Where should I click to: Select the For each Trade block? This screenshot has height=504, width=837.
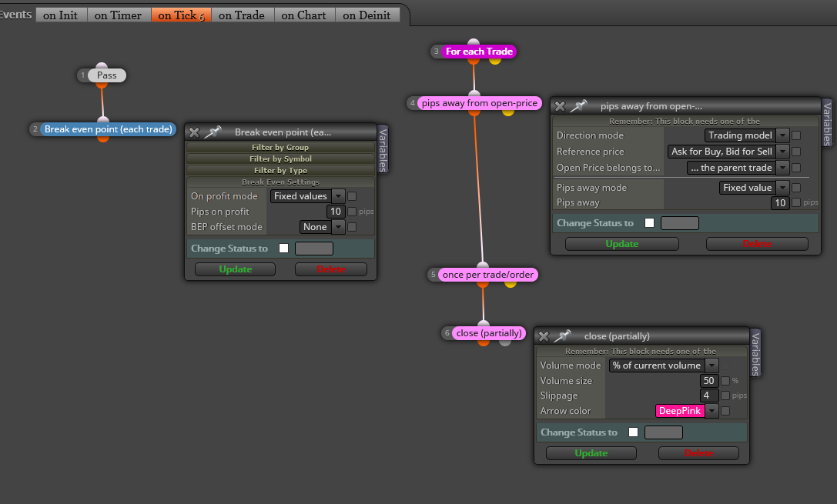pyautogui.click(x=479, y=52)
